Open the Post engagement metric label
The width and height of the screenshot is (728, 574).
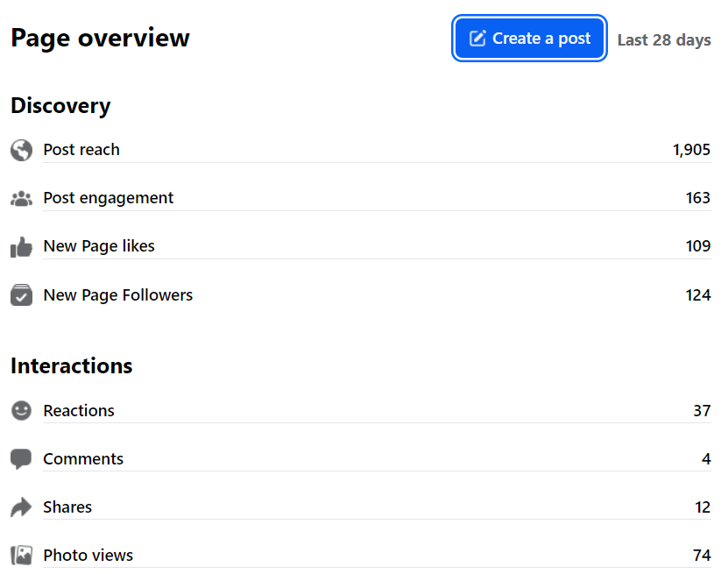[109, 198]
